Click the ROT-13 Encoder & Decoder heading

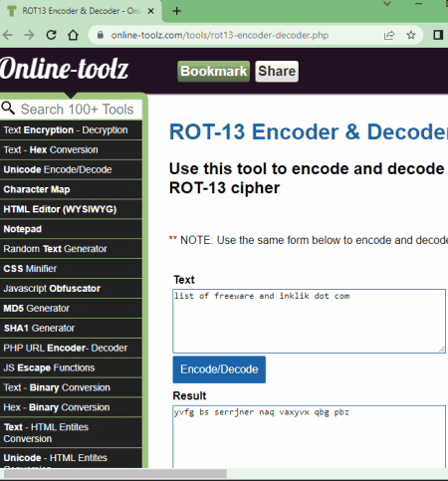(x=309, y=131)
